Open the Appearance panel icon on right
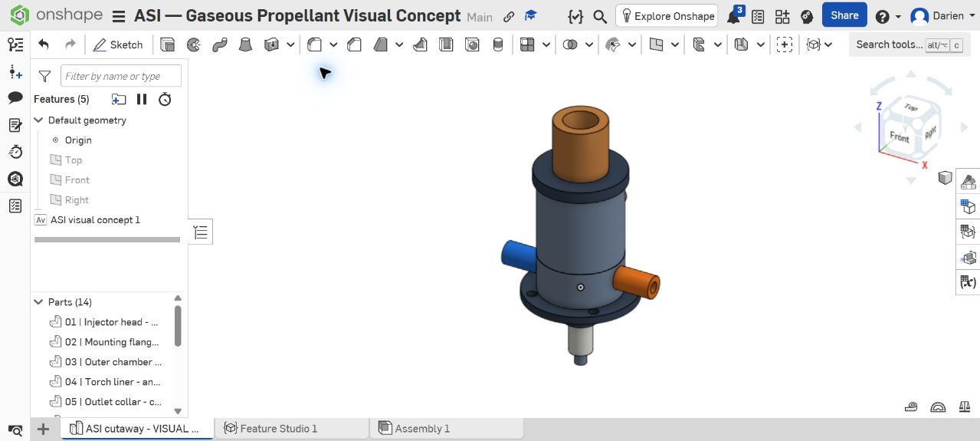This screenshot has width=980, height=441. point(969,182)
